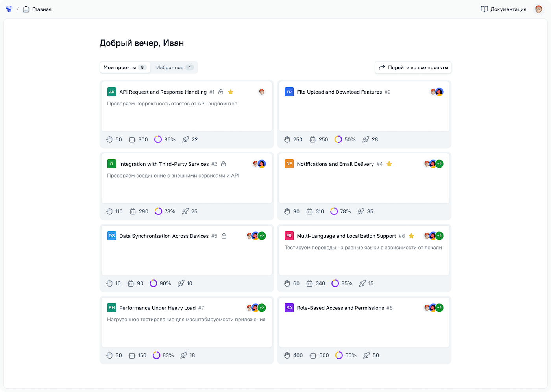Image resolution: width=551 pixels, height=392 pixels.
Task: Click the Главная home icon
Action: point(26,9)
